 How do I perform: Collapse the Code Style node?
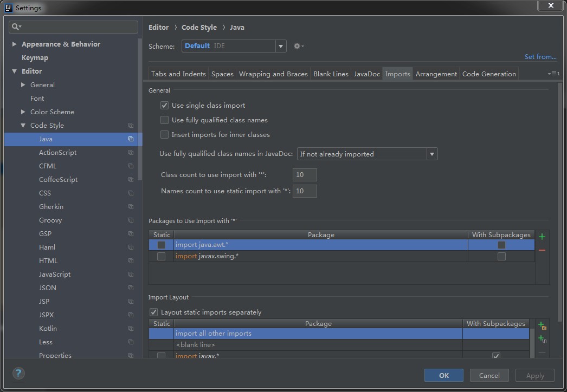click(23, 126)
